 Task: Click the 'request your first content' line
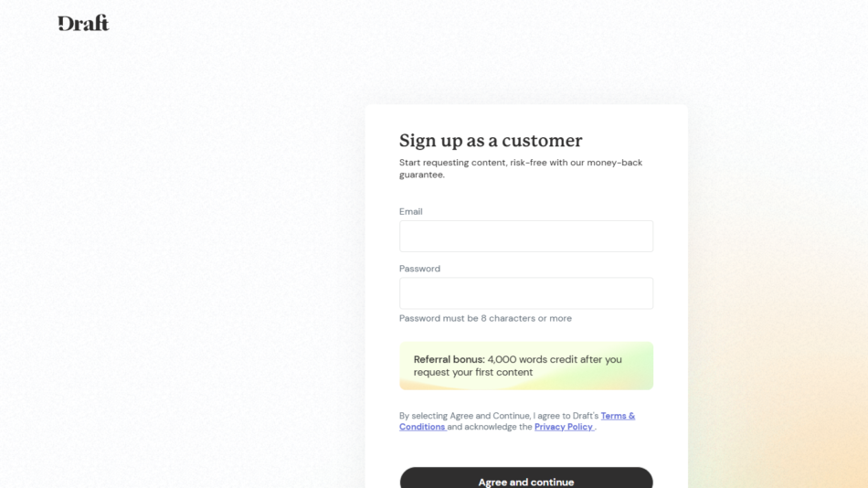click(x=473, y=372)
